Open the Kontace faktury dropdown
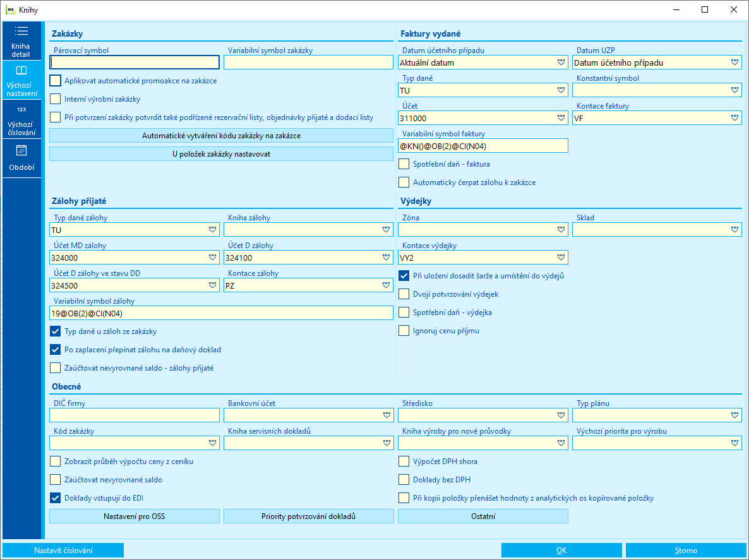 (734, 118)
